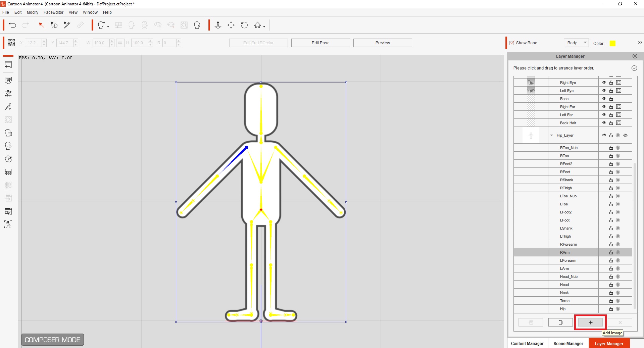Hide the Hip_Layer eye toggle
Viewport: 644px width, 348px height.
click(604, 135)
